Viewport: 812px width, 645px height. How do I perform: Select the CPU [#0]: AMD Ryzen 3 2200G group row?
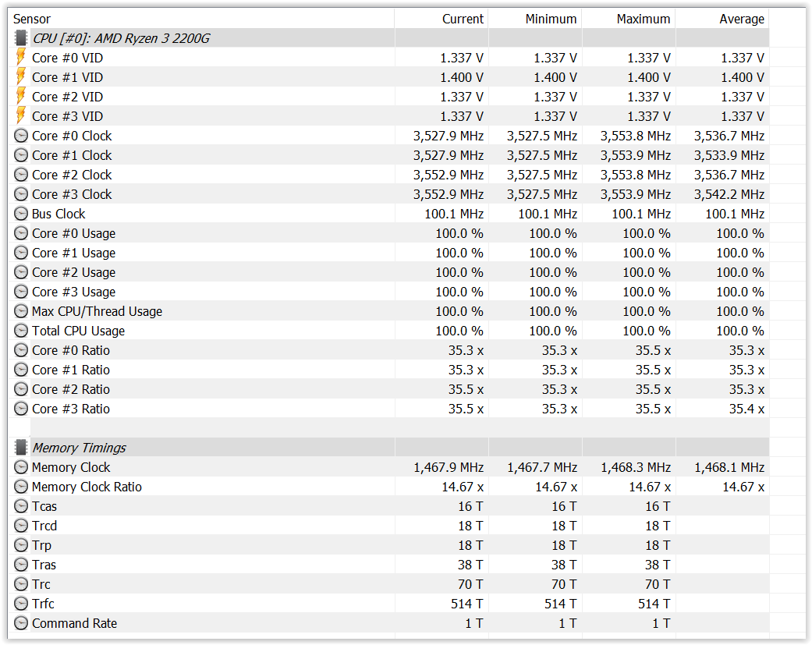coord(121,38)
